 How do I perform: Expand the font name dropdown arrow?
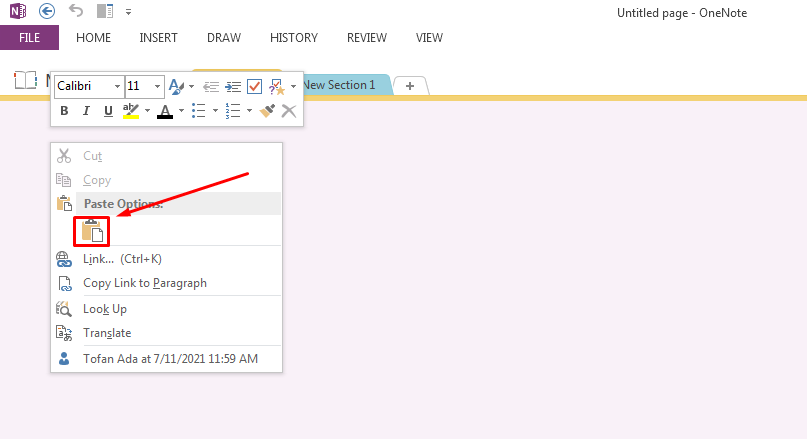coord(117,86)
